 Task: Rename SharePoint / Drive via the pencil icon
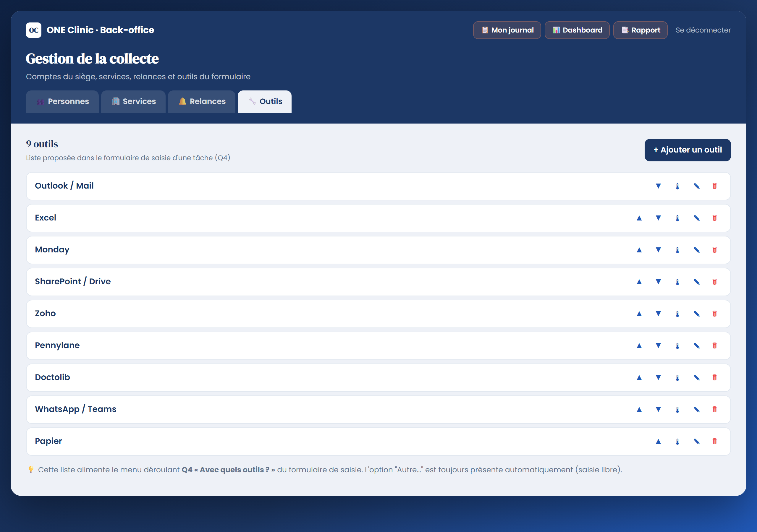[696, 282]
